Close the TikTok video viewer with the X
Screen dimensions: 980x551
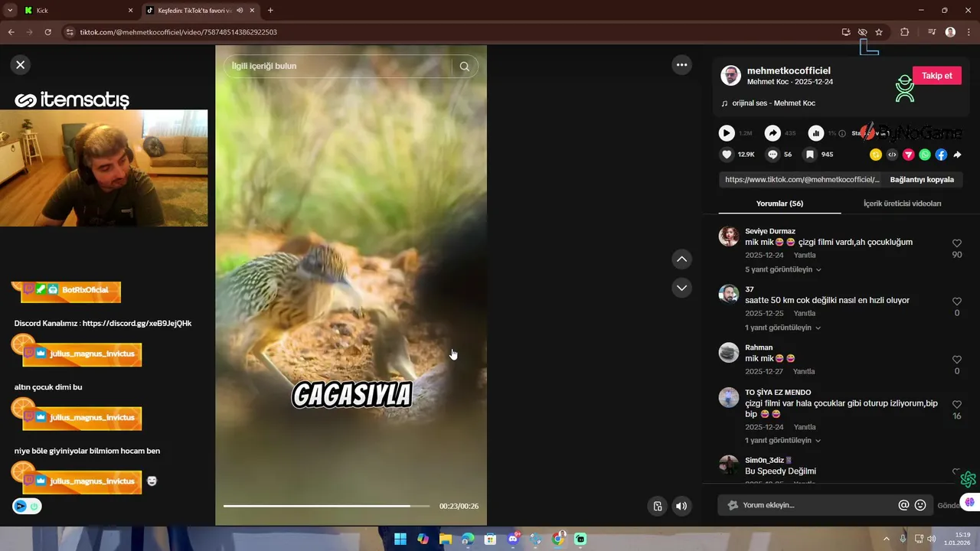click(21, 65)
